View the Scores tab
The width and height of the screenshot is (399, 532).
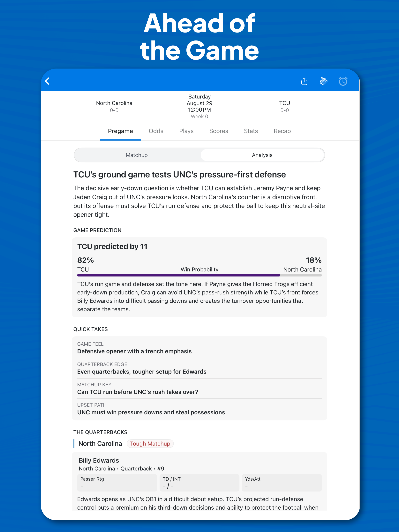pyautogui.click(x=219, y=131)
